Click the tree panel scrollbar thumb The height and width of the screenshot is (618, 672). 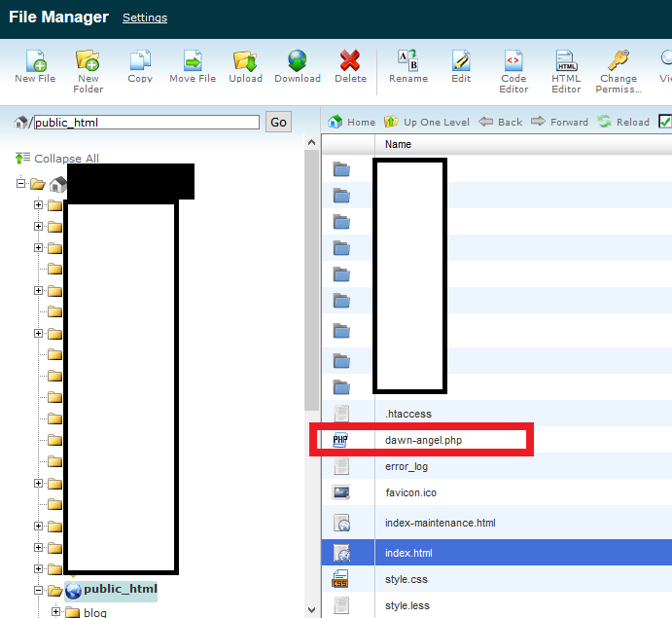pyautogui.click(x=311, y=281)
